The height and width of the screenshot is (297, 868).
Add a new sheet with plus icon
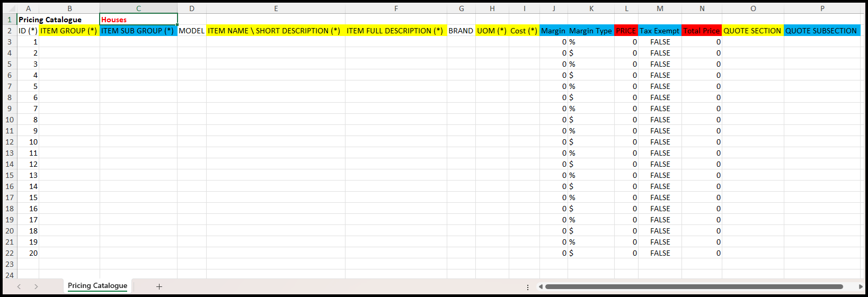coord(159,286)
